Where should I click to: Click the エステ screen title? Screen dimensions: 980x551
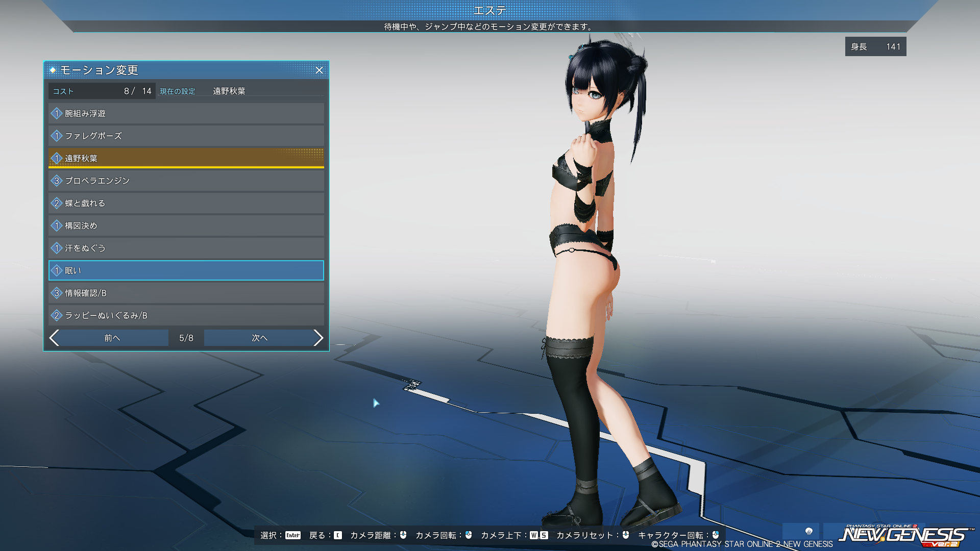click(x=490, y=10)
